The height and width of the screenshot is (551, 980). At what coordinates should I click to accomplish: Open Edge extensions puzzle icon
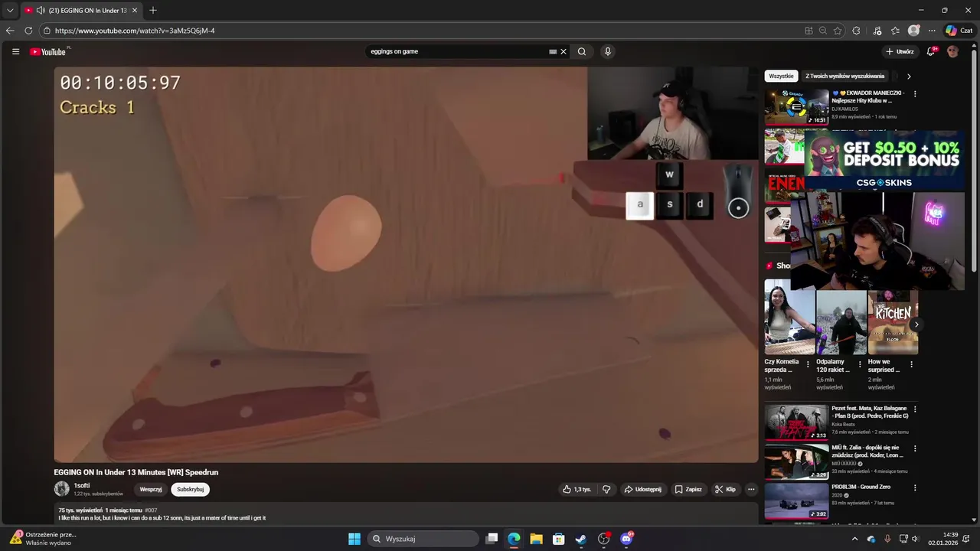[856, 31]
